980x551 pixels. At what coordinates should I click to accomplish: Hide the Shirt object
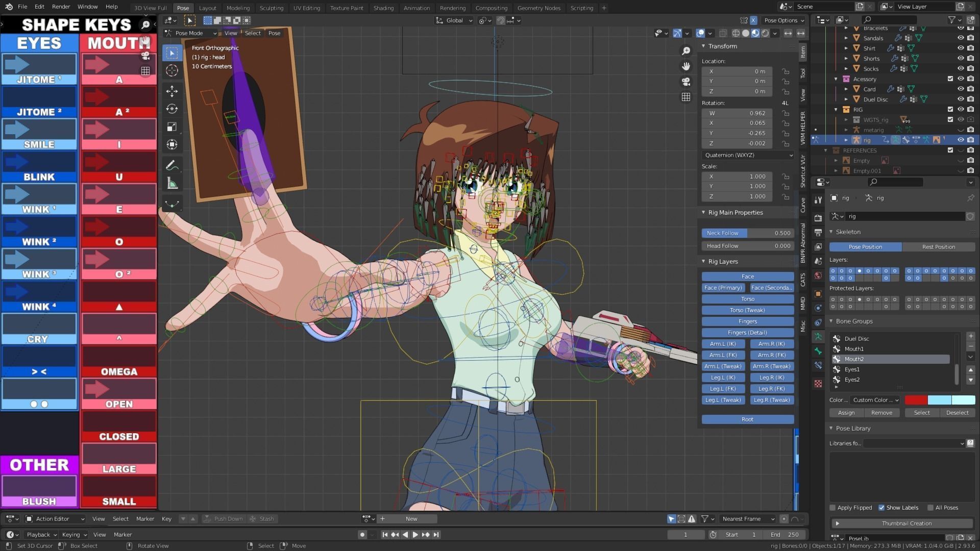coord(960,48)
